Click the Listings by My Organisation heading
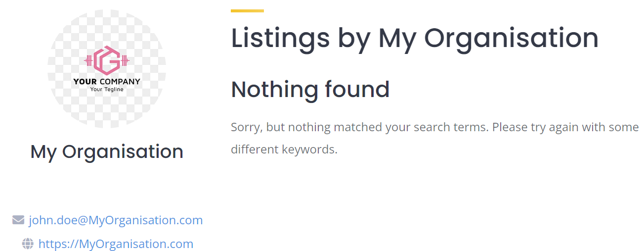Image resolution: width=644 pixels, height=251 pixels. (x=415, y=39)
